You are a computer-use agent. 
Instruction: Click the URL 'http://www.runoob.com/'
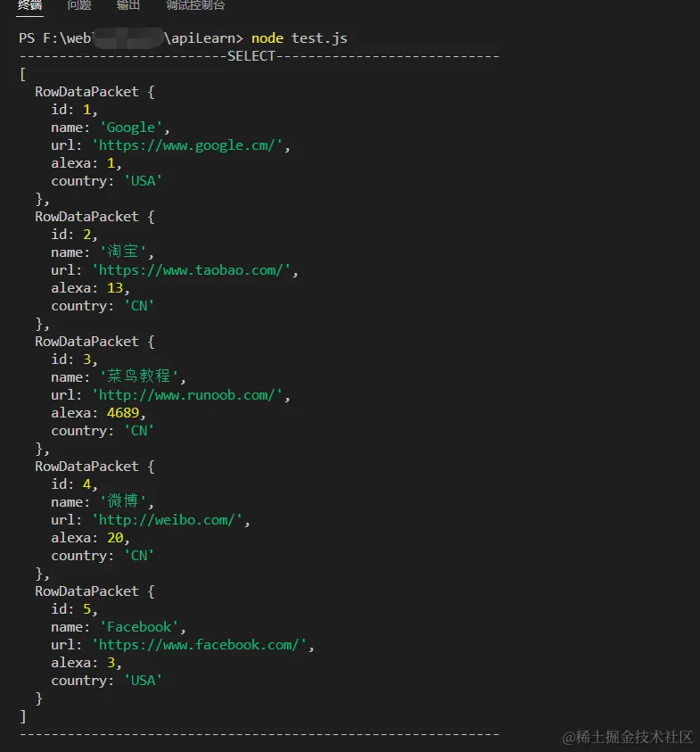pyautogui.click(x=187, y=394)
